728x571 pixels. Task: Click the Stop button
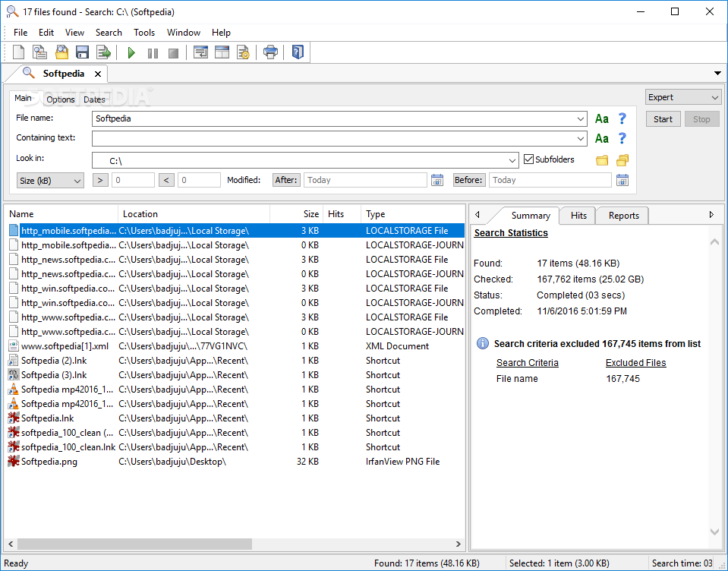pos(701,119)
